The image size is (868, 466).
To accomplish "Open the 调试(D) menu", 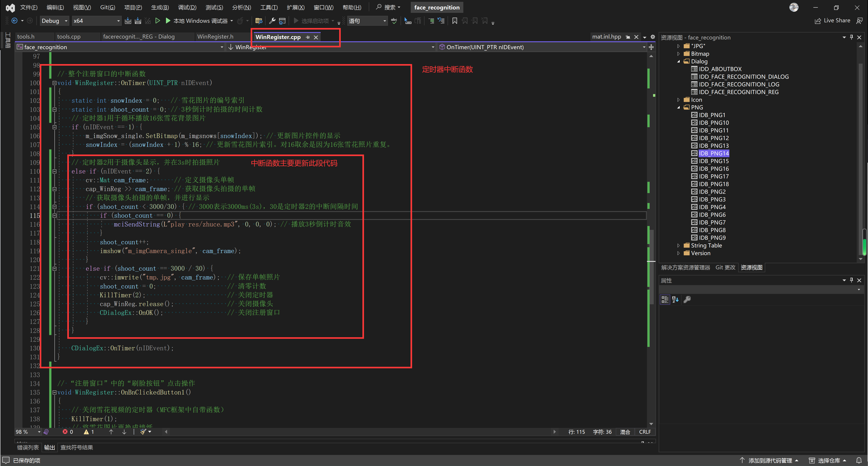I will [x=187, y=7].
